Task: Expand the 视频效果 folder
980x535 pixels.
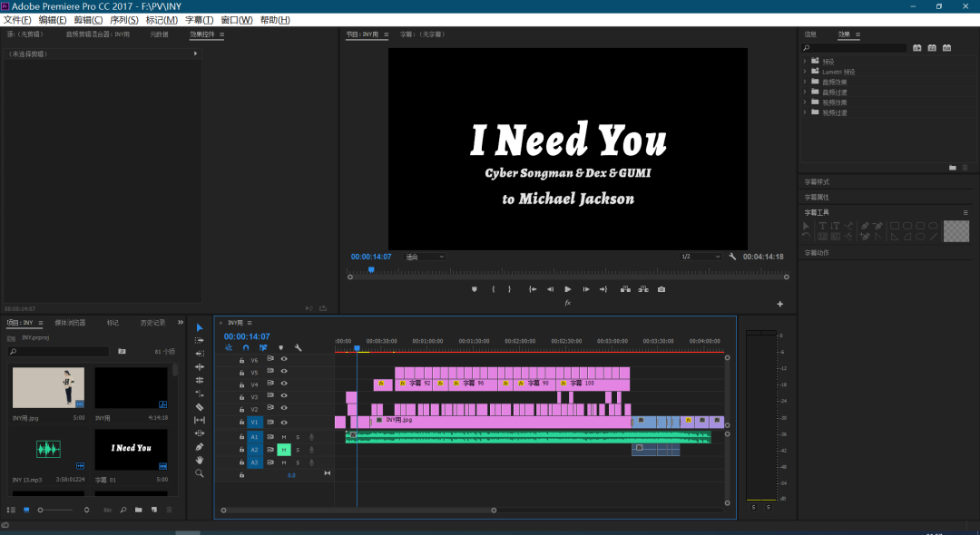Action: point(805,102)
